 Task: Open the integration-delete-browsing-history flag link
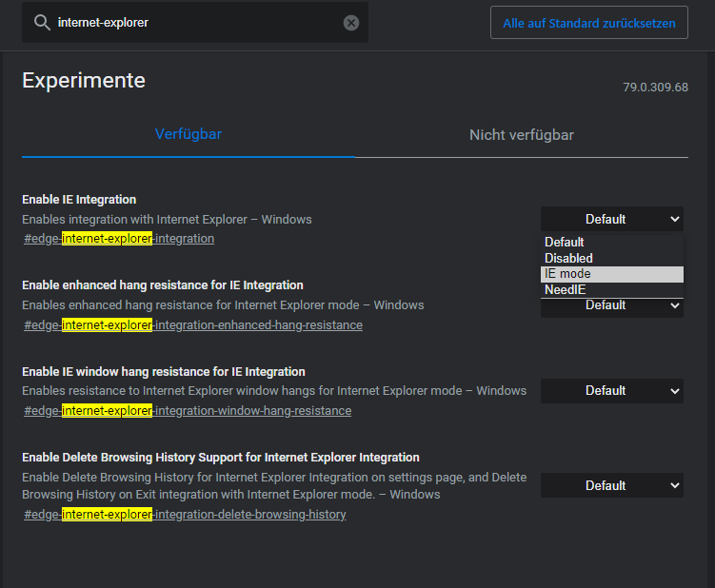pos(185,515)
